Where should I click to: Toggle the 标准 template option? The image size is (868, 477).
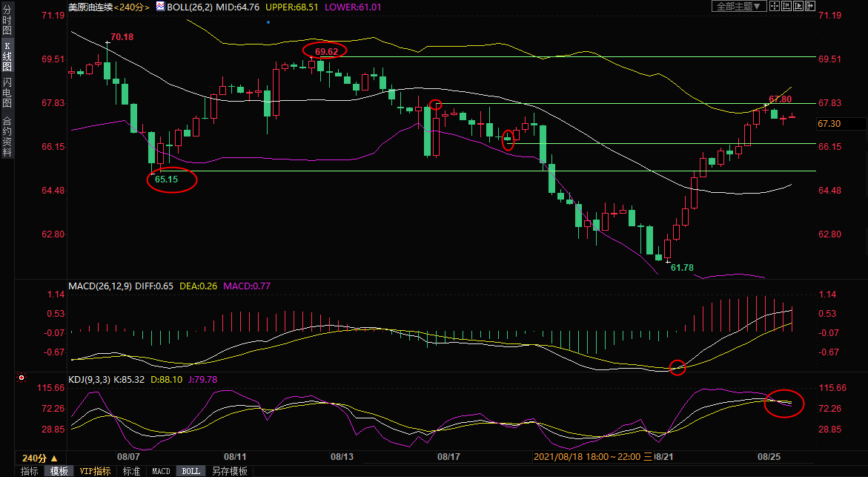(x=131, y=471)
